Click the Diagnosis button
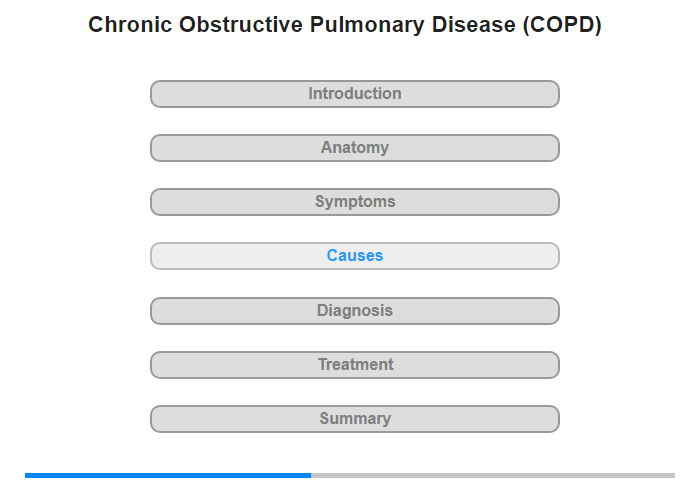Viewport: 700px width, 480px height. pyautogui.click(x=354, y=311)
